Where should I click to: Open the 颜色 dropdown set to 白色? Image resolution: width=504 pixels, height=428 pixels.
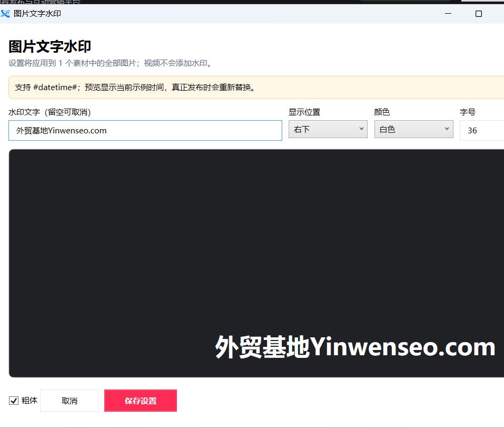413,129
